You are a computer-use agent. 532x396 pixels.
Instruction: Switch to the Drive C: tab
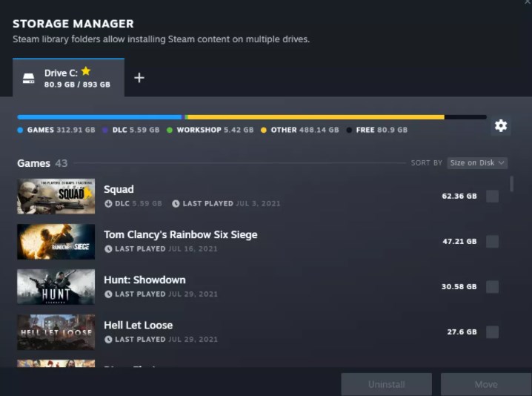tap(68, 78)
